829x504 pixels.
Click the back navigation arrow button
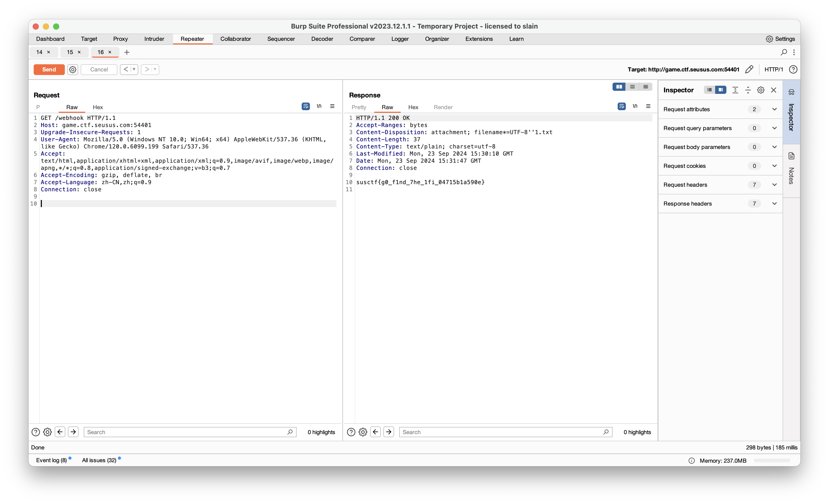[126, 69]
